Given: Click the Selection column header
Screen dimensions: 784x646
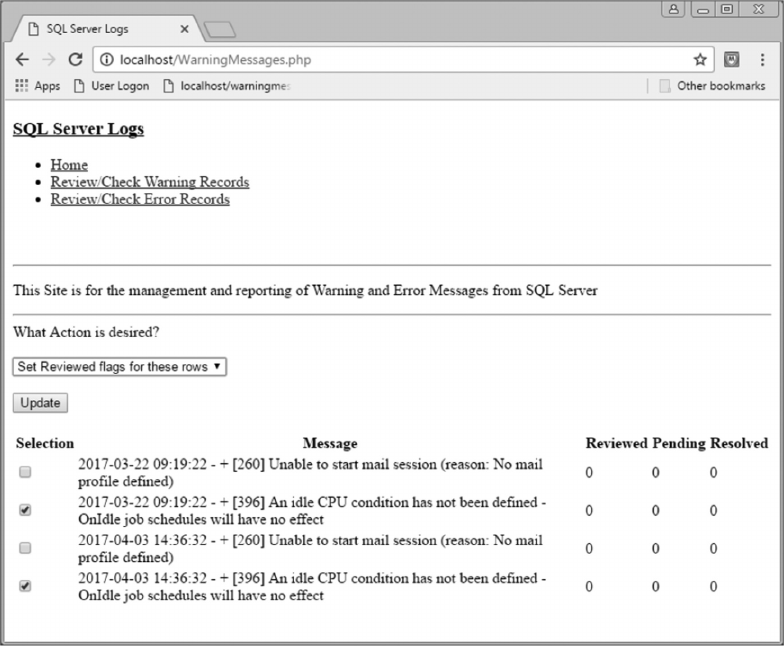Looking at the screenshot, I should coord(44,444).
